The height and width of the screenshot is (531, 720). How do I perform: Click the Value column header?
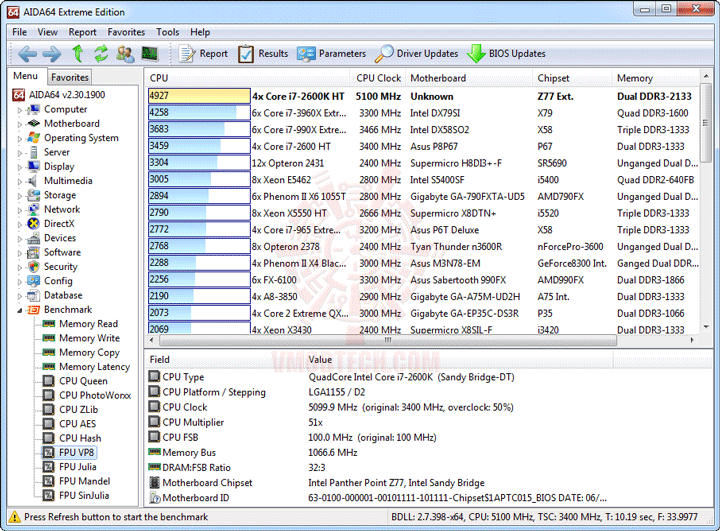(x=459, y=360)
